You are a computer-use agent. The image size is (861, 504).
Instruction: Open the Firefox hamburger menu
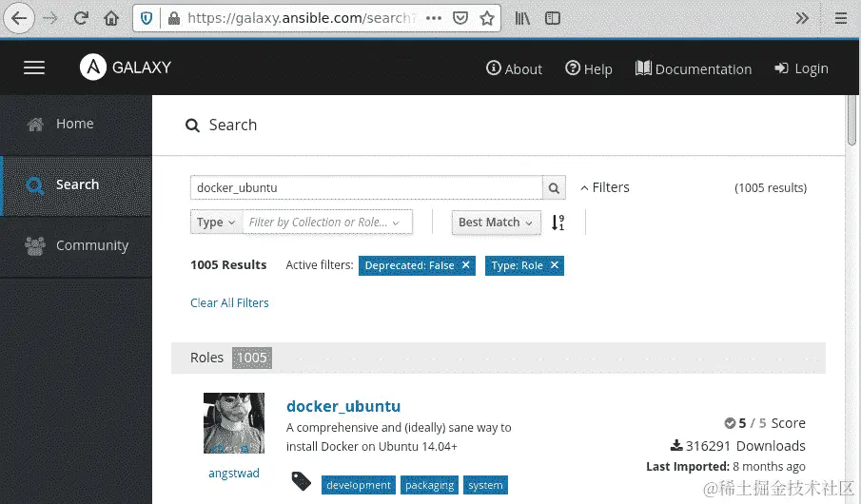[841, 19]
